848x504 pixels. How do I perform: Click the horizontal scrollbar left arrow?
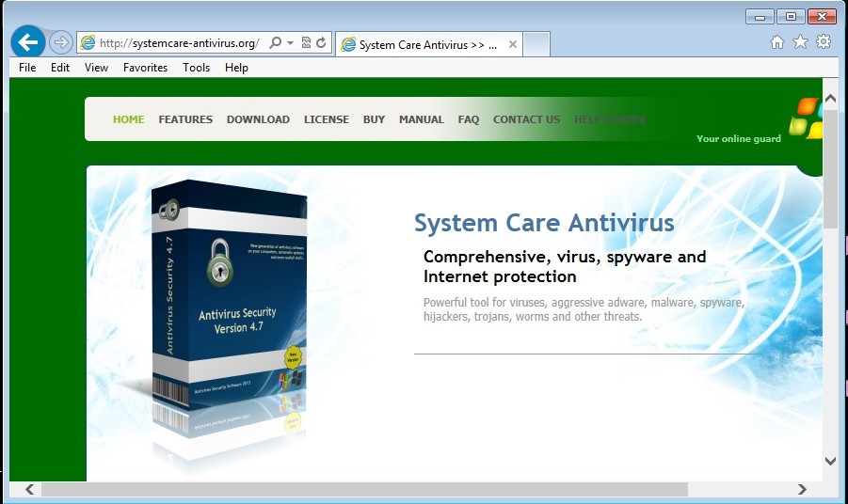(30, 489)
